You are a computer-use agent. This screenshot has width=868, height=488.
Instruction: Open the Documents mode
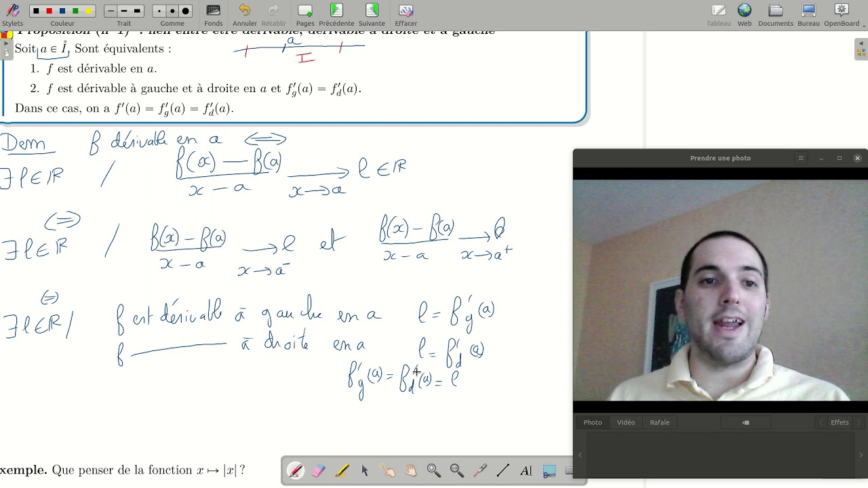tap(775, 14)
